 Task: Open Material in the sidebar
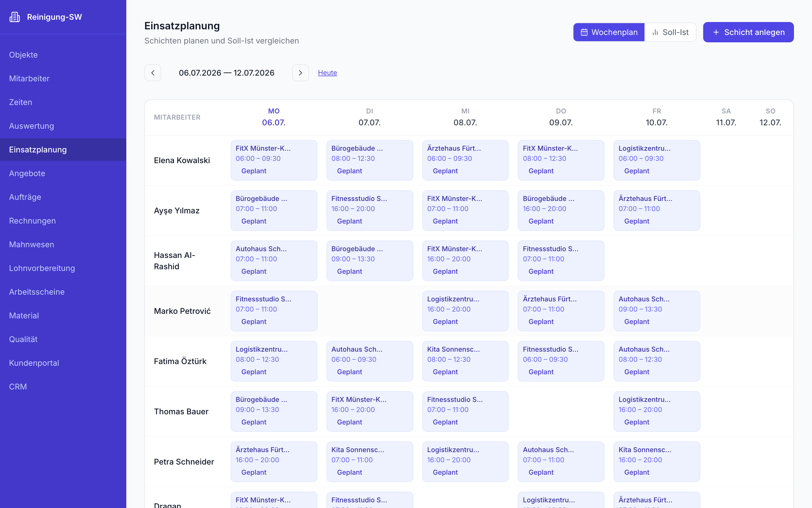coord(63,316)
